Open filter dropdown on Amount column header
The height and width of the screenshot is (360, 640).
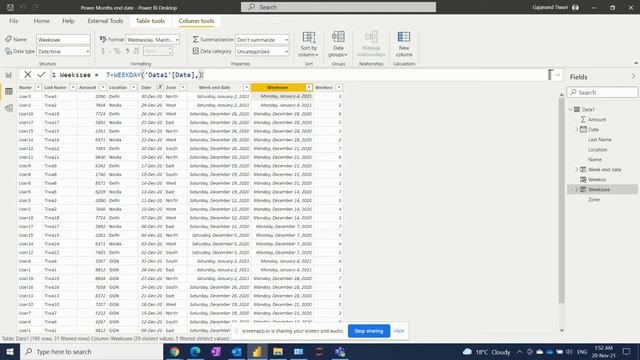click(x=102, y=87)
